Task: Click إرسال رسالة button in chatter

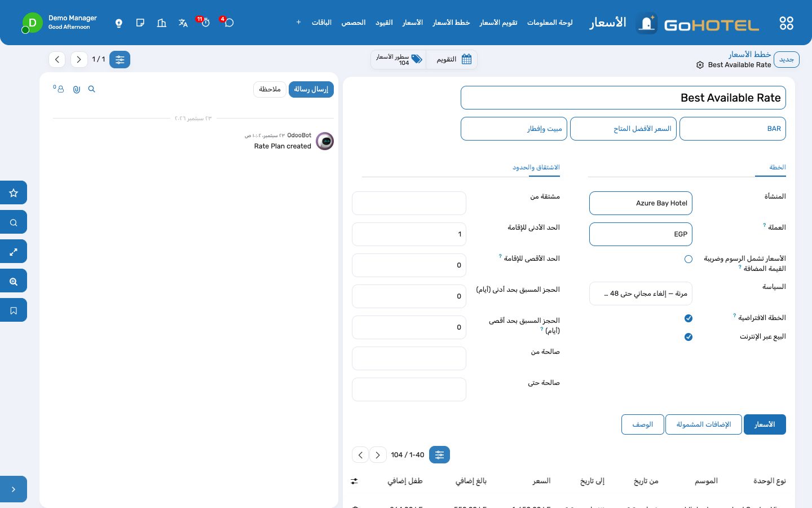Action: click(x=311, y=89)
